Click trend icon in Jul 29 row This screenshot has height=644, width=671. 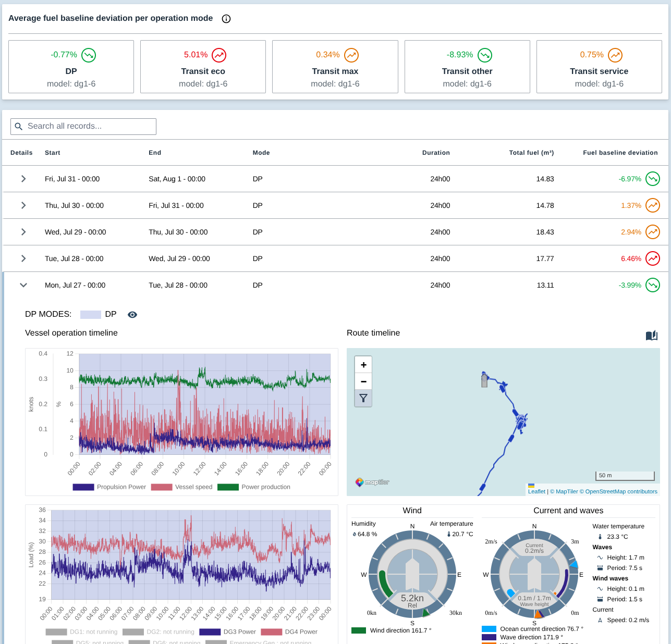(x=653, y=232)
